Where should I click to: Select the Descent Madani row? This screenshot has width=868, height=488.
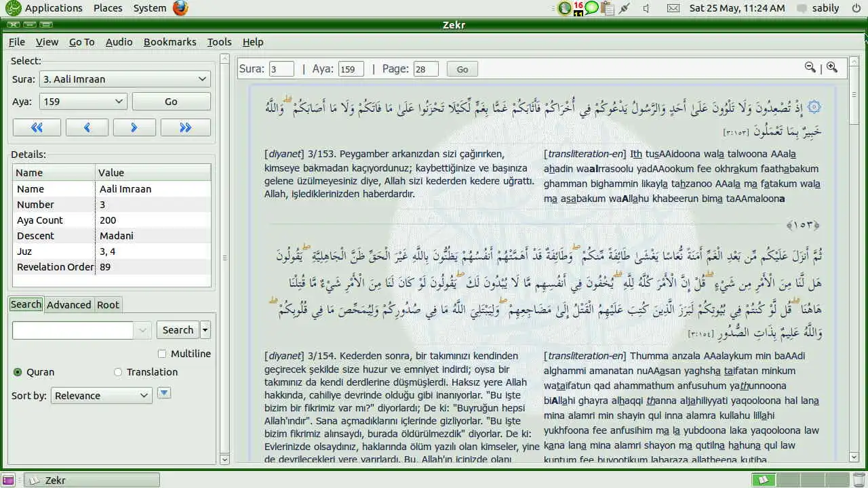[112, 236]
